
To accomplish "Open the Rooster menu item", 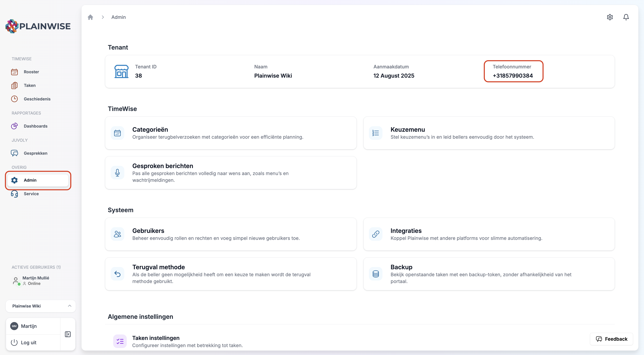I will coord(31,72).
